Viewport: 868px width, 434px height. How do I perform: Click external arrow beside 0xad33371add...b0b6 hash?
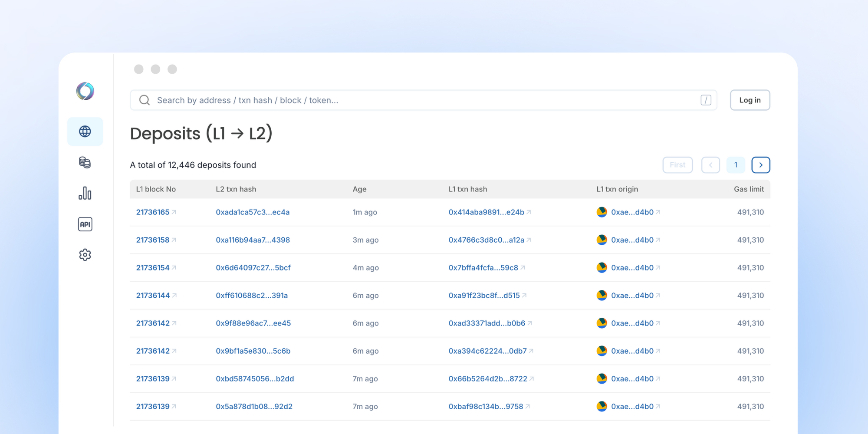pyautogui.click(x=530, y=323)
